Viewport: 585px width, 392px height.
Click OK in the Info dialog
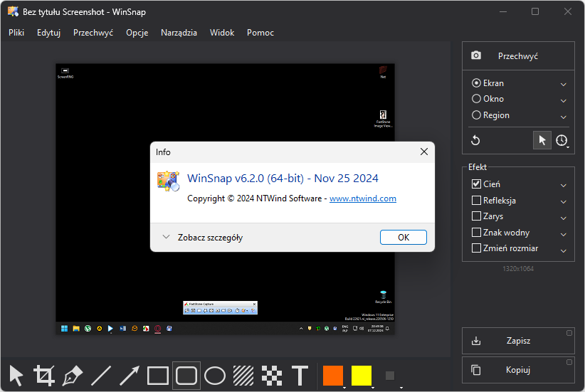click(x=404, y=237)
